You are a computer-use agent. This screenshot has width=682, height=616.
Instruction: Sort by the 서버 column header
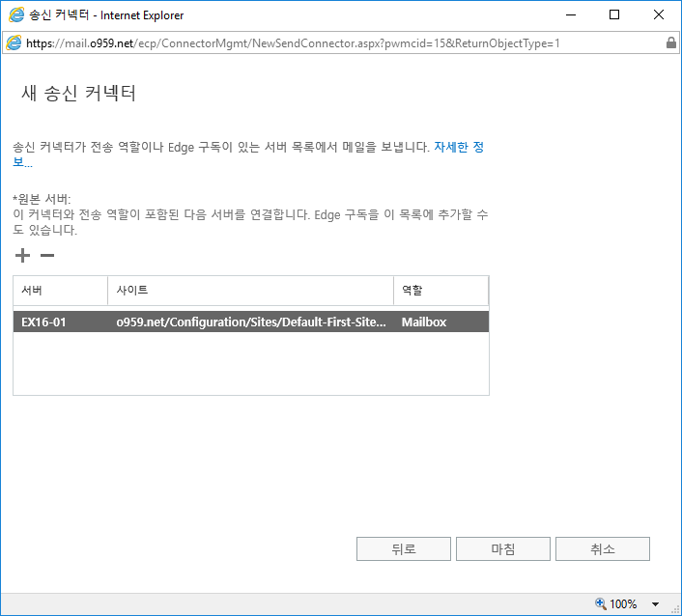[61, 291]
